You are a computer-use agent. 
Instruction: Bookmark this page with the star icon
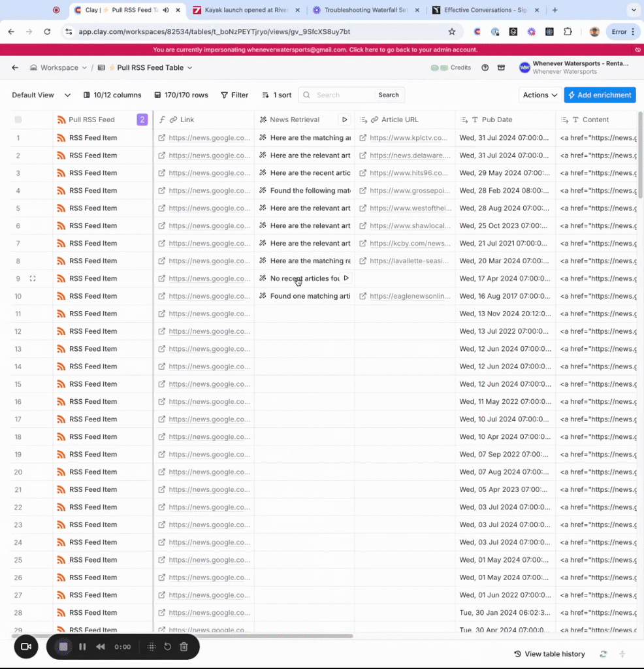pyautogui.click(x=451, y=31)
